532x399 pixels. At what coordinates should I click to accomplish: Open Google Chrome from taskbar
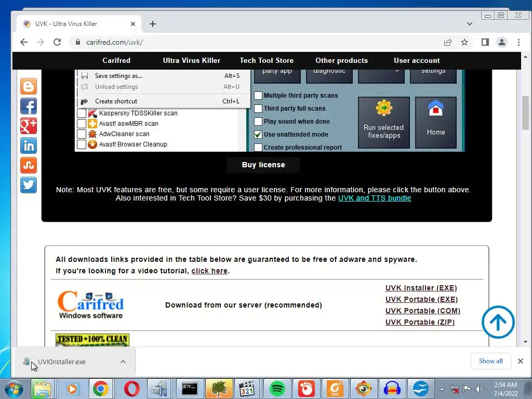pos(101,389)
